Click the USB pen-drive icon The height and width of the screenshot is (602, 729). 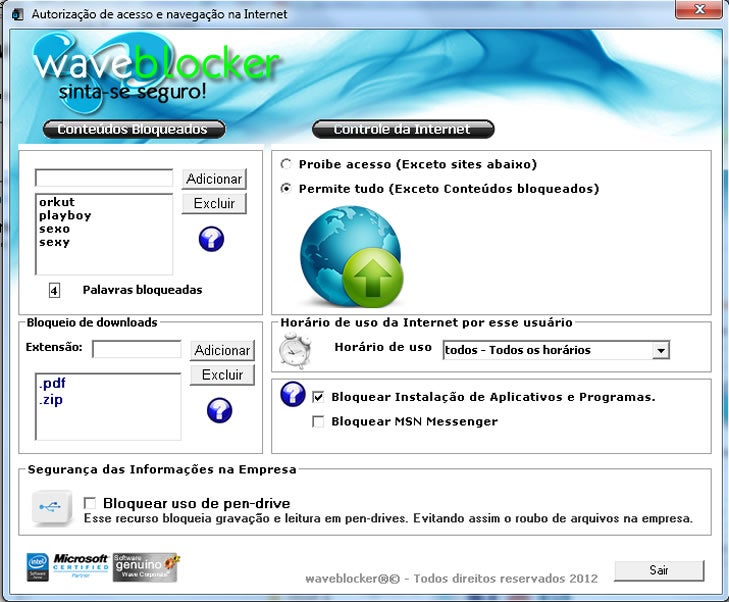[x=51, y=507]
